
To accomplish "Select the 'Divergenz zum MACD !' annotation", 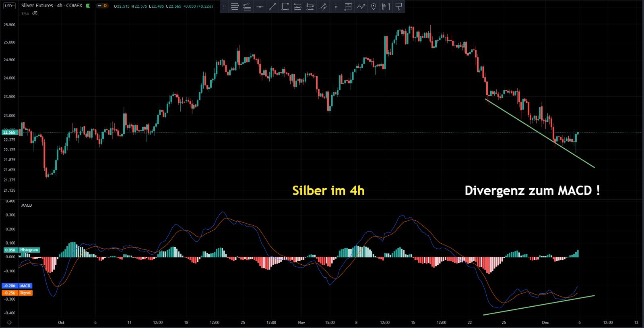I will 532,191.
